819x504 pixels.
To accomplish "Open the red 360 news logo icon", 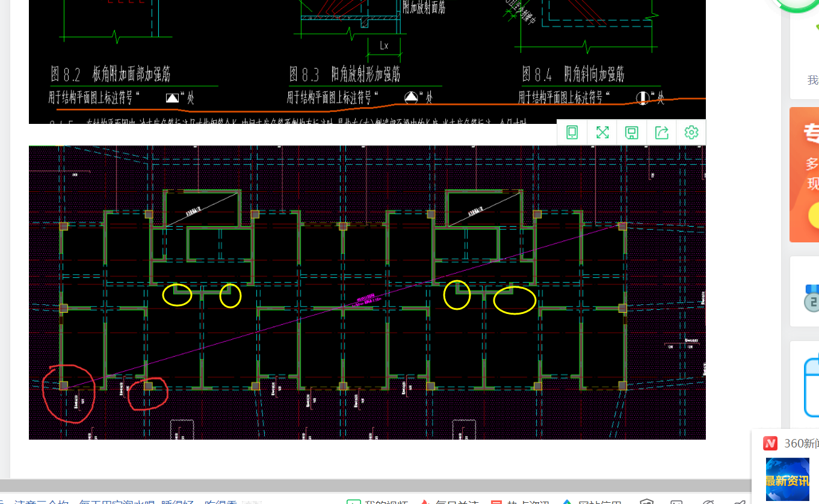I will point(770,443).
